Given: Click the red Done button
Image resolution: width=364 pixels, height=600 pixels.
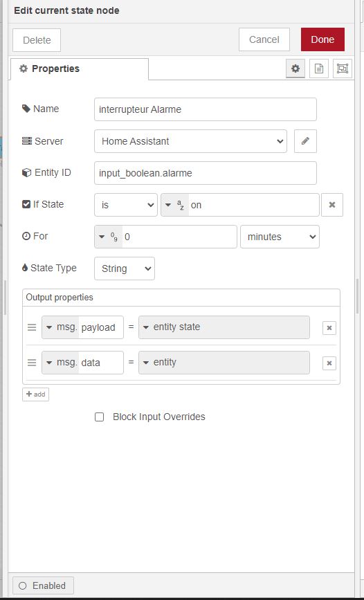Looking at the screenshot, I should pos(322,39).
